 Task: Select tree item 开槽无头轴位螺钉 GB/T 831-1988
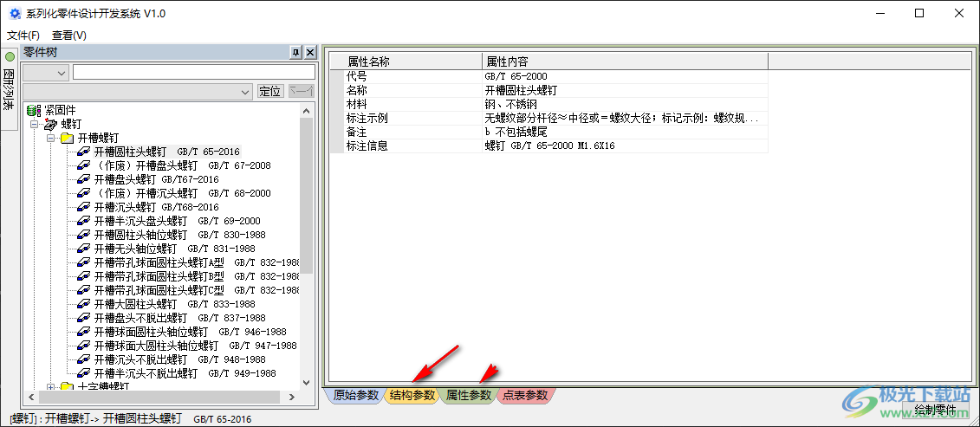(x=174, y=249)
